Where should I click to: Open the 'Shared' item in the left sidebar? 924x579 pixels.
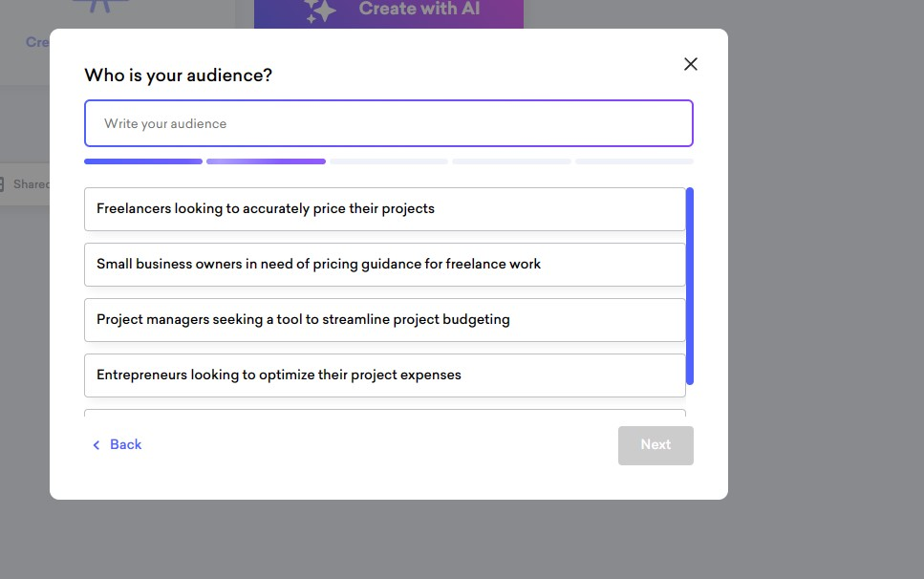29,183
